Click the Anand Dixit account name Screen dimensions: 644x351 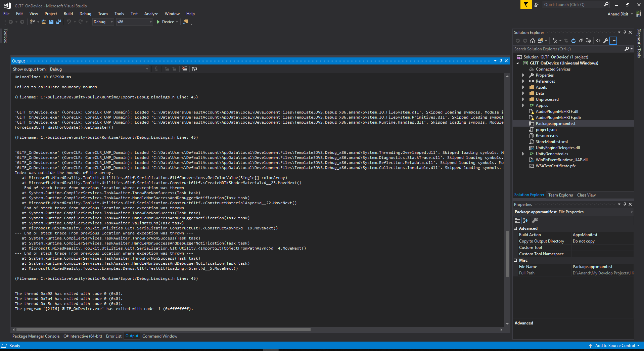click(618, 14)
